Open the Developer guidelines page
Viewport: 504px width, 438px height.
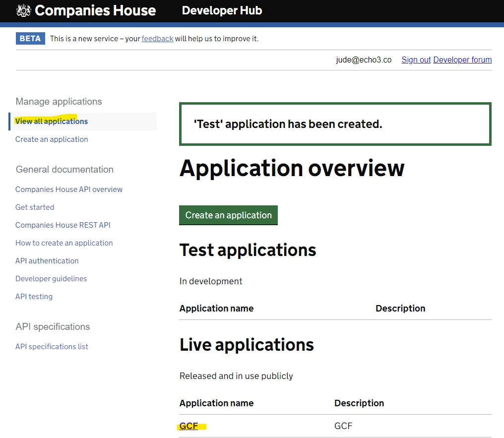point(51,278)
